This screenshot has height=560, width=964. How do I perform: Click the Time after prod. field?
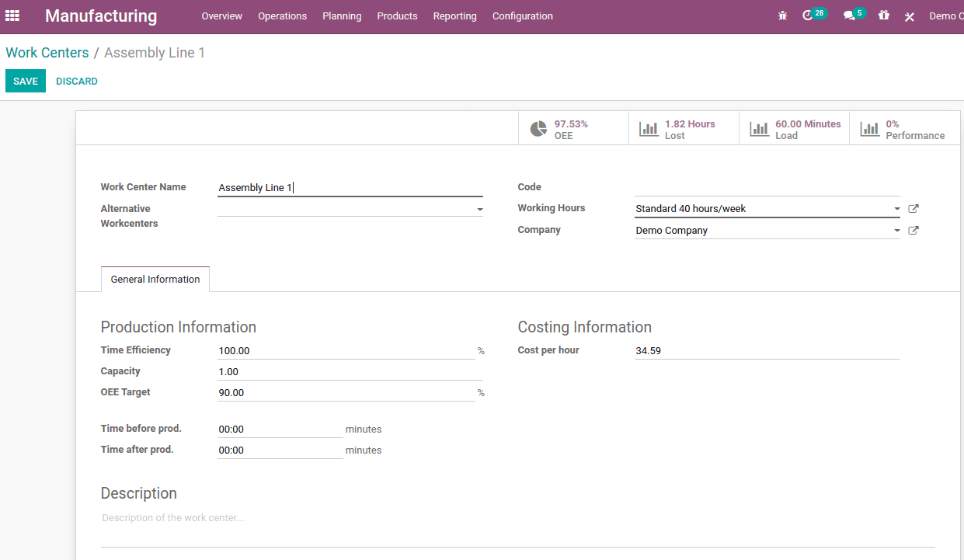pyautogui.click(x=280, y=450)
